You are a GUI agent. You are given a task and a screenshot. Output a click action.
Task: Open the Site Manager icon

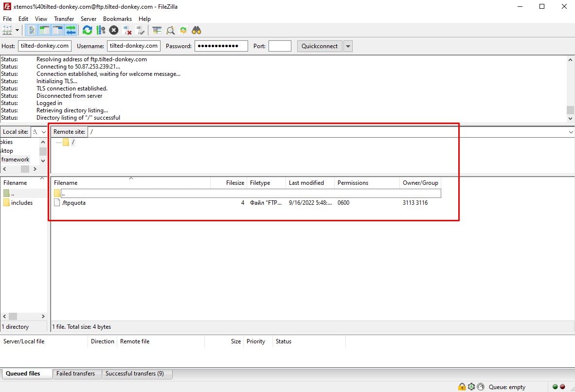(x=7, y=30)
